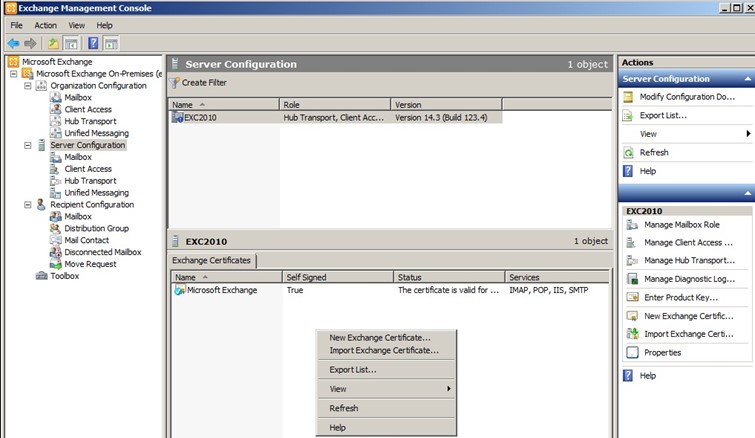Collapse the Recipient Configuration tree node
The width and height of the screenshot is (755, 438).
coord(27,205)
